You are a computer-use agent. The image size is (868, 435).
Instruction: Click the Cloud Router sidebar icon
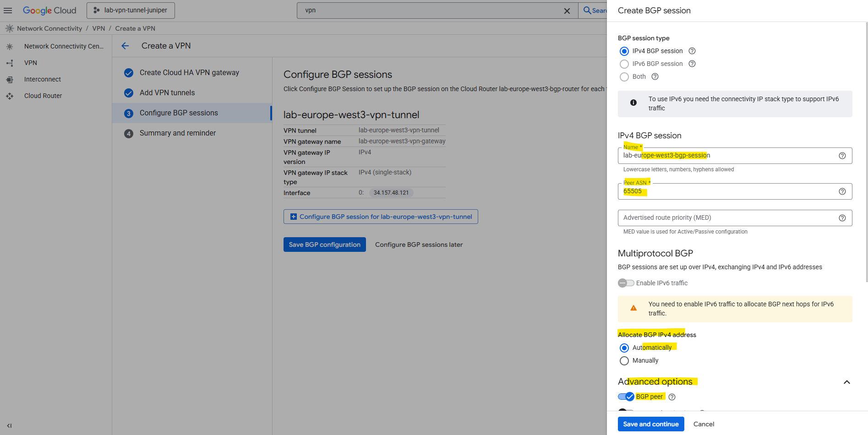pos(10,96)
